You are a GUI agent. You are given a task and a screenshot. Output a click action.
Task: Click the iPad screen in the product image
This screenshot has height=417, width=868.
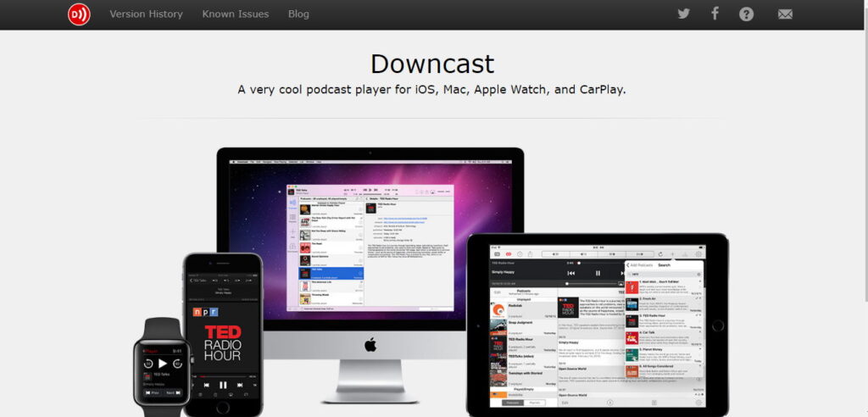click(x=598, y=326)
